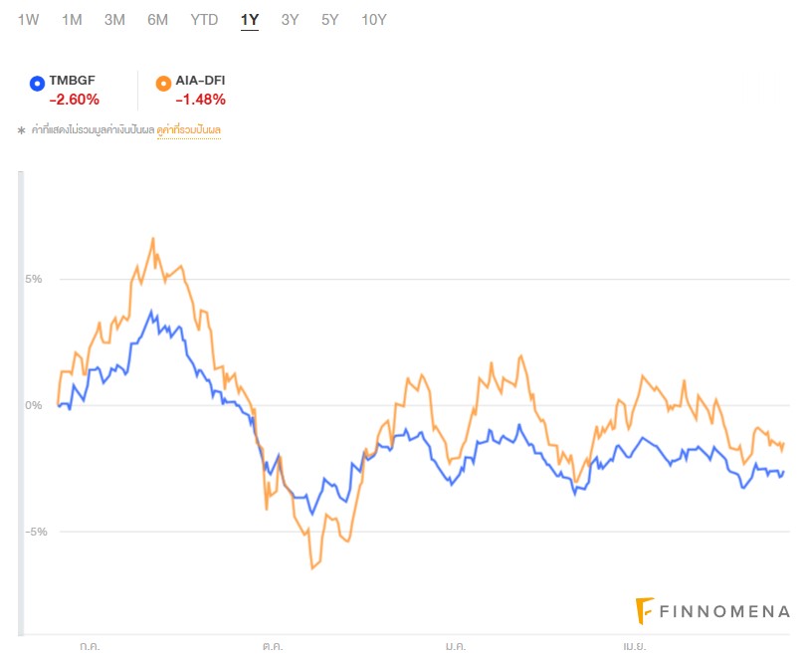Screen dimensions: 812x656
Task: Click the AIA-DFI -1.48% return value
Action: click(x=201, y=99)
